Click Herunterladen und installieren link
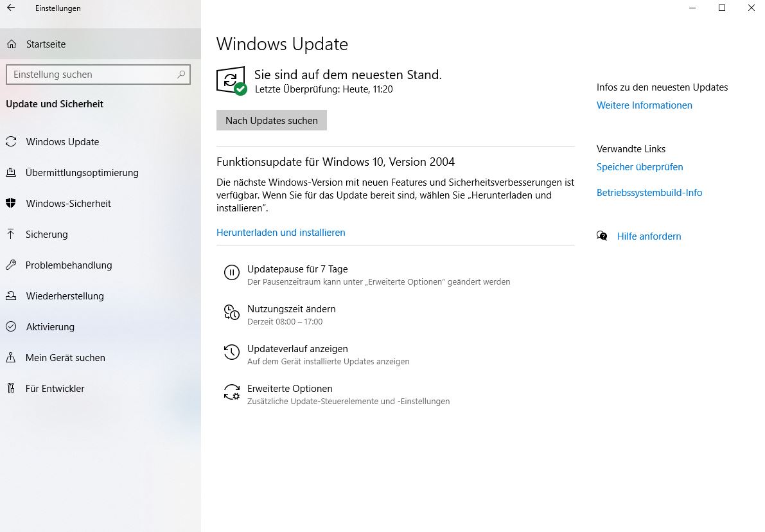 pyautogui.click(x=281, y=233)
